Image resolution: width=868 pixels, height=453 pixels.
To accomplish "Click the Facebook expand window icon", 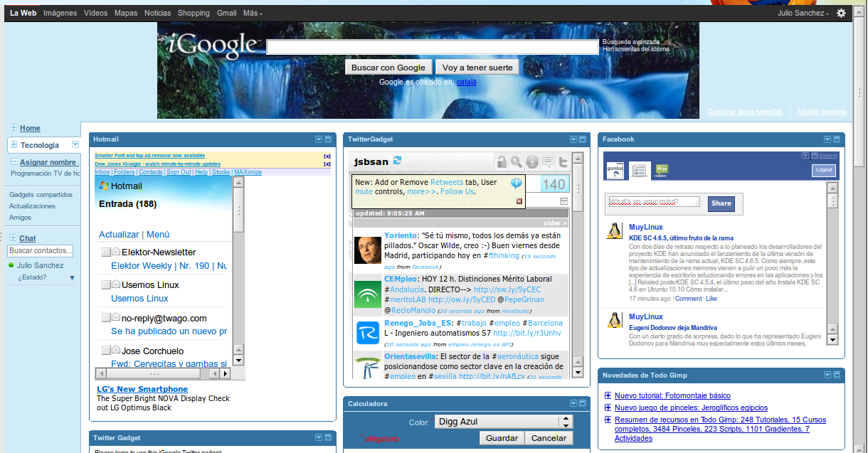I will click(x=815, y=156).
